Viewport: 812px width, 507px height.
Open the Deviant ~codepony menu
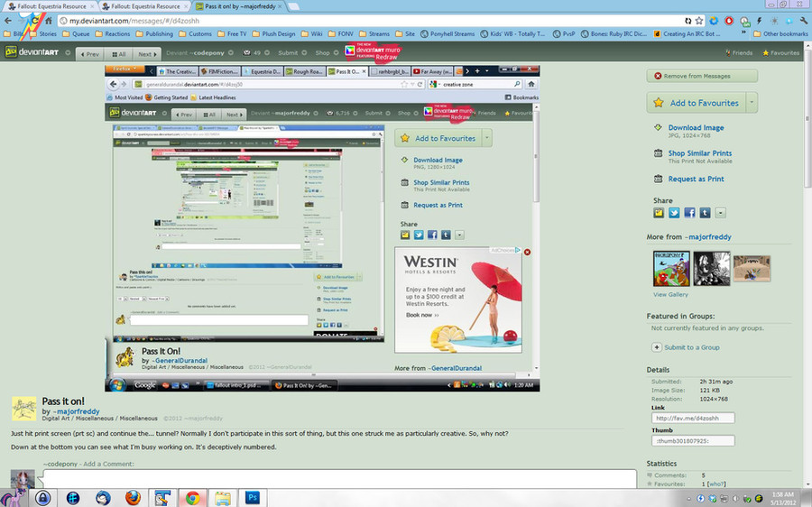click(200, 53)
